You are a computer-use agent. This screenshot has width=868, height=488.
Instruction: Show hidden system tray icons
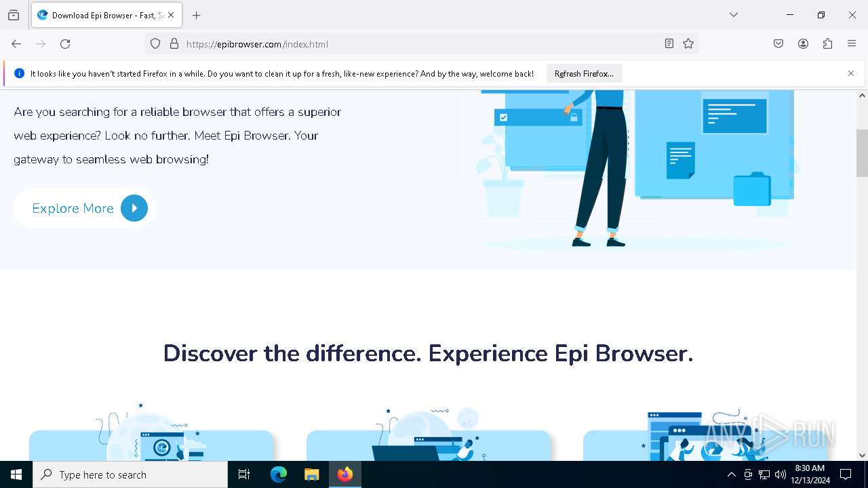tap(731, 474)
